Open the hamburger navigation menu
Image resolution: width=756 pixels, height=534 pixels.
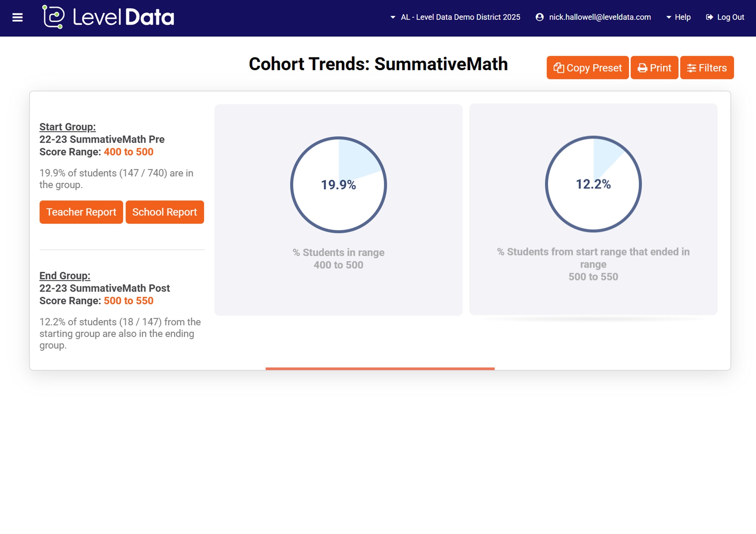point(17,17)
